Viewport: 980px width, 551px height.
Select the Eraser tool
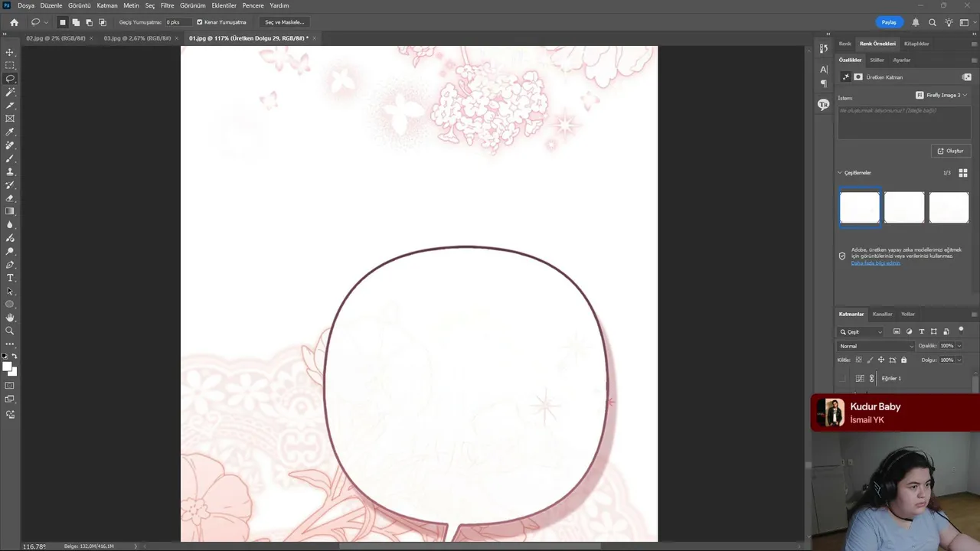coord(10,198)
